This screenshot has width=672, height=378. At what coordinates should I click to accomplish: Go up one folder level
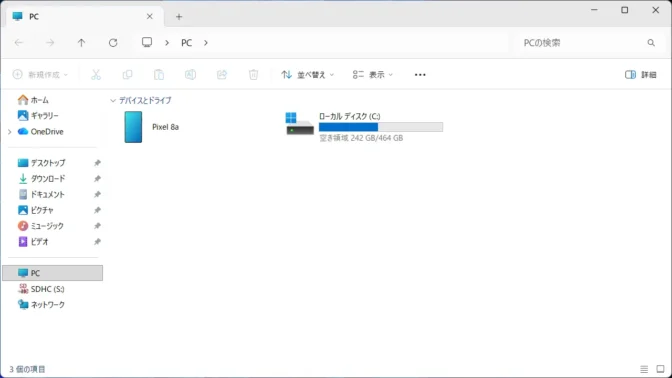pyautogui.click(x=81, y=42)
